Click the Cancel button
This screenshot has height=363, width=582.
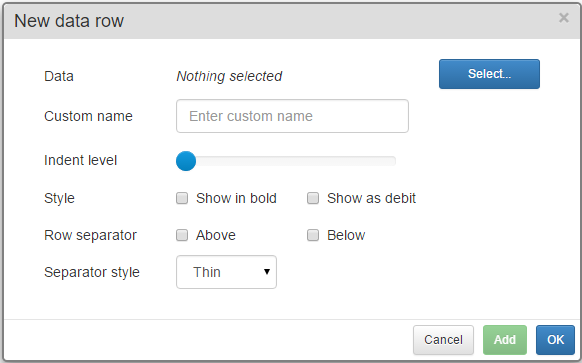[x=443, y=340]
